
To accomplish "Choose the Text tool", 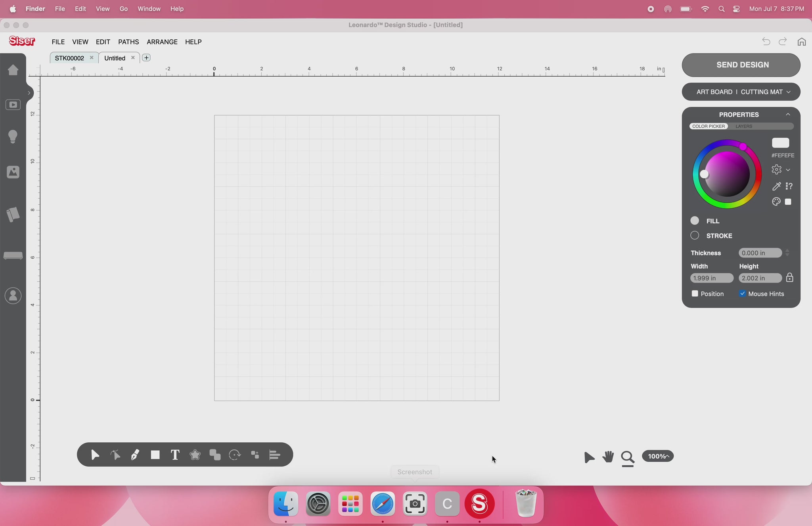I will point(175,455).
